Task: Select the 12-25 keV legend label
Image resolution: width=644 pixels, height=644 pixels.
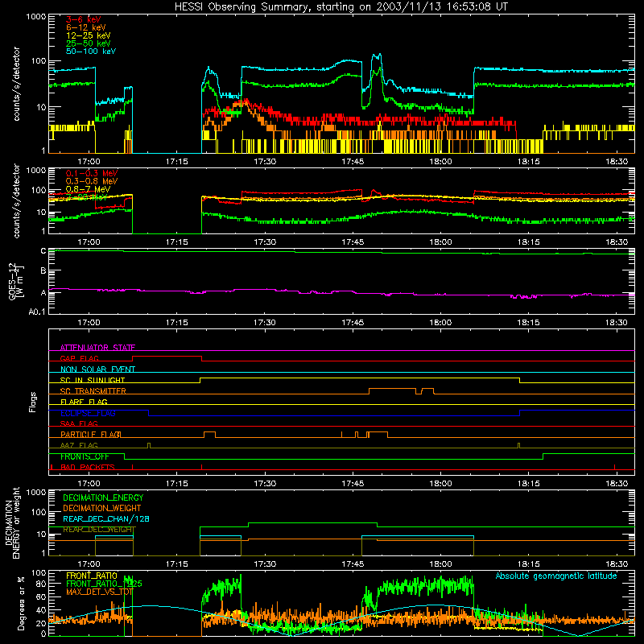Action: coord(89,35)
